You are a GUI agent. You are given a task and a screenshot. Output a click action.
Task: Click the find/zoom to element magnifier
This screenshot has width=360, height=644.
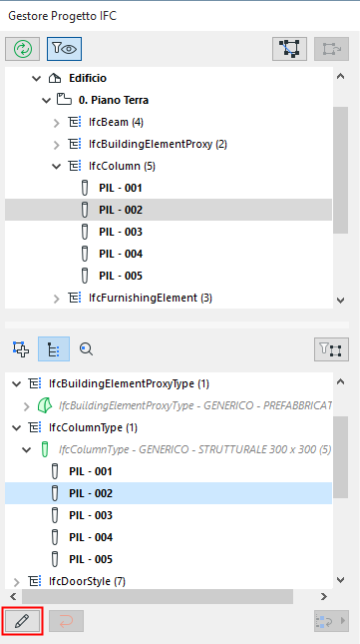tap(86, 349)
